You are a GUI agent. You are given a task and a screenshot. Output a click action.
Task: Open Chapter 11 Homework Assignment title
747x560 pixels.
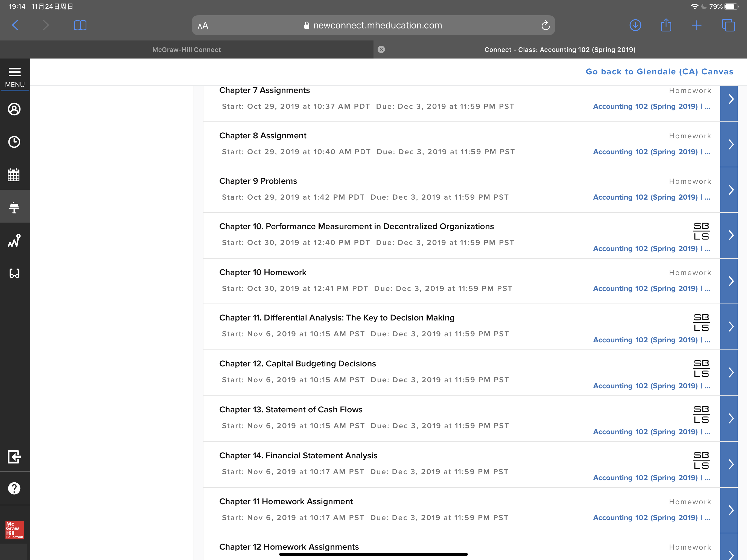pos(286,501)
